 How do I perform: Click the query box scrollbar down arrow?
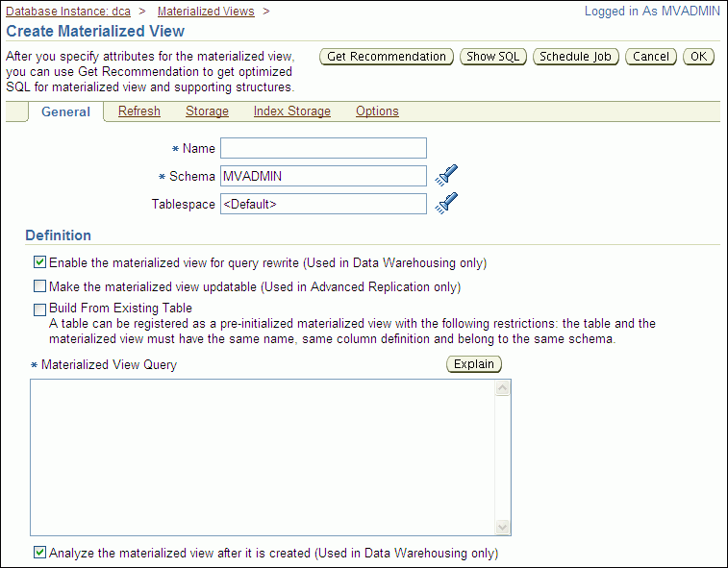point(501,528)
